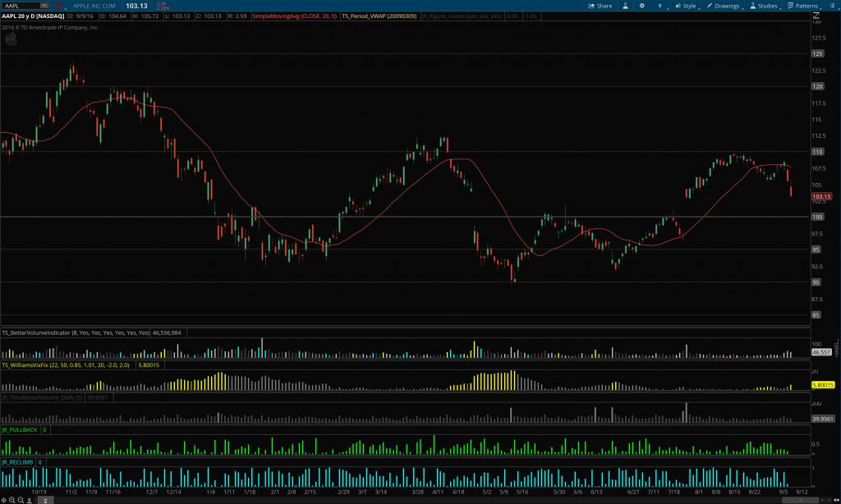This screenshot has height=504, width=841.
Task: Click the 9/12 date label on time axis
Action: [802, 492]
